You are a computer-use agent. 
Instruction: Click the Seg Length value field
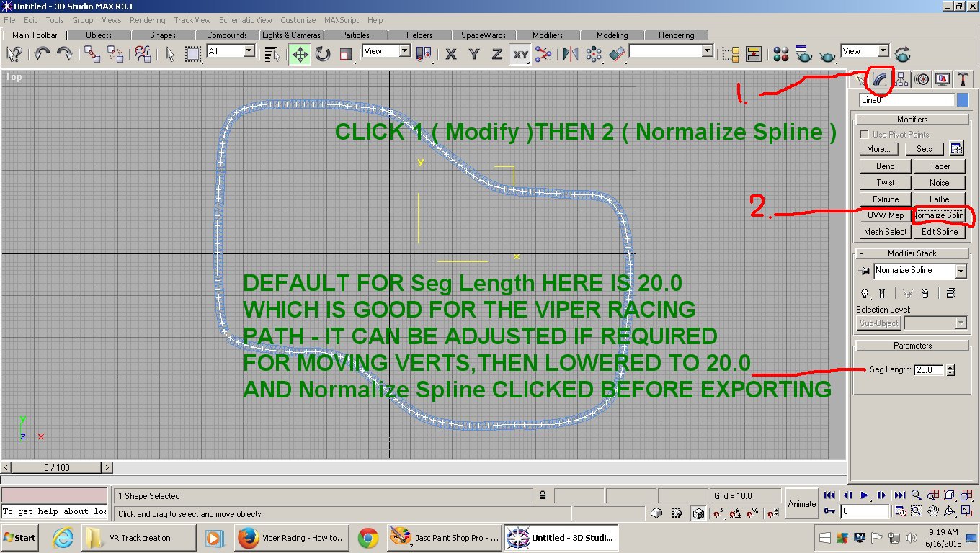click(929, 370)
